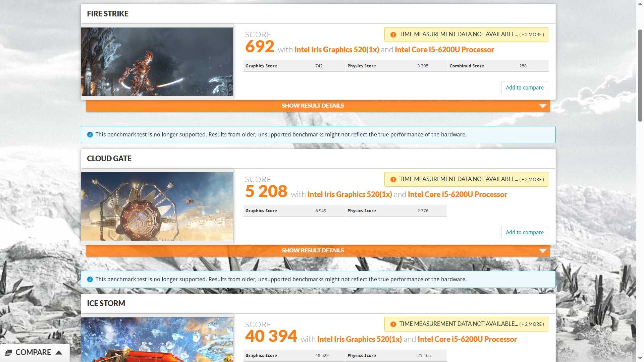
Task: Click the Fire Strike warning exclamation icon
Action: pos(393,35)
